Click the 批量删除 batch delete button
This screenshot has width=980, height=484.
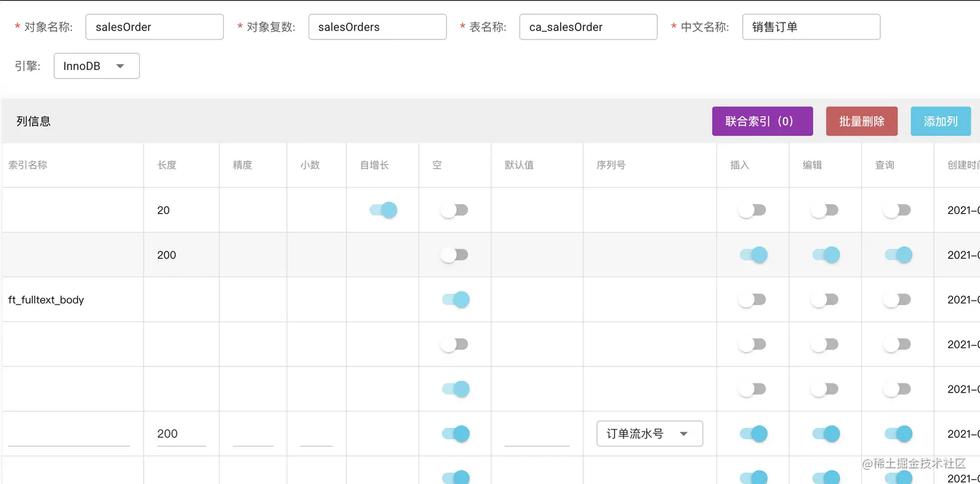[861, 121]
